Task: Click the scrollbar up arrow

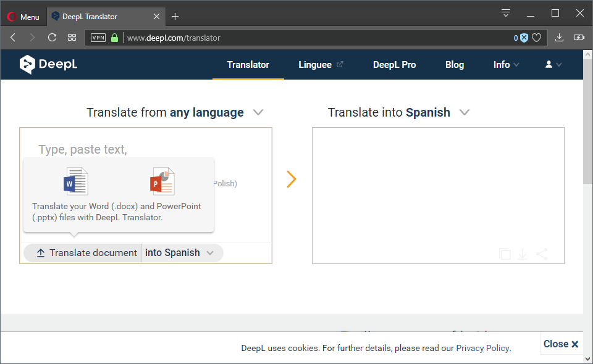Action: (587, 54)
